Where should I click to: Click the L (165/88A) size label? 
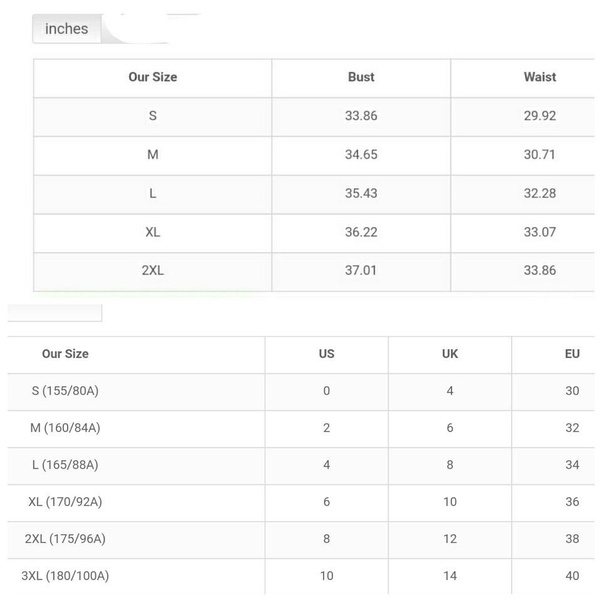tap(65, 465)
